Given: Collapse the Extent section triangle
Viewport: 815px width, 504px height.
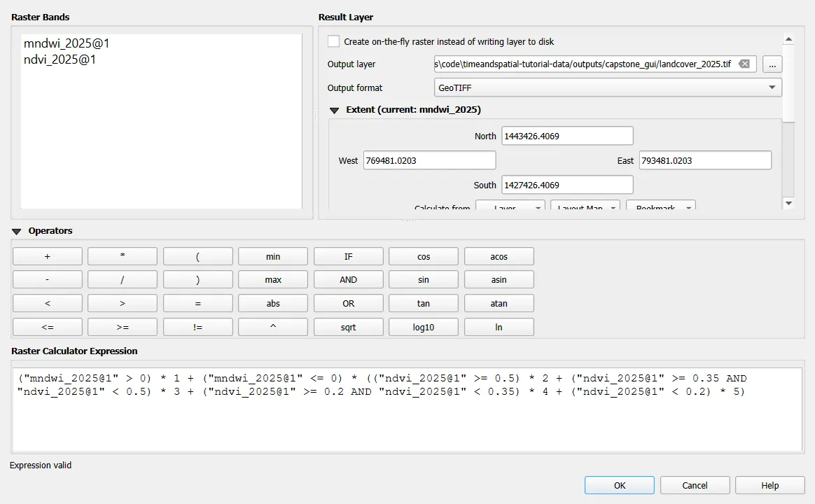Looking at the screenshot, I should coord(334,110).
